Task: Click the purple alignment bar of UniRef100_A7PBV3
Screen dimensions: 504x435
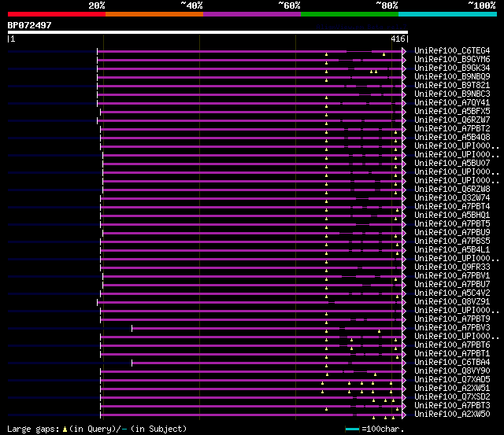Action: pos(267,329)
